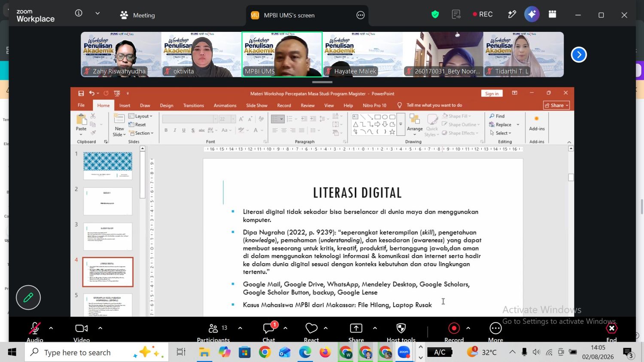644x362 pixels.
Task: Open the Zoom Participants panel
Action: pyautogui.click(x=213, y=333)
